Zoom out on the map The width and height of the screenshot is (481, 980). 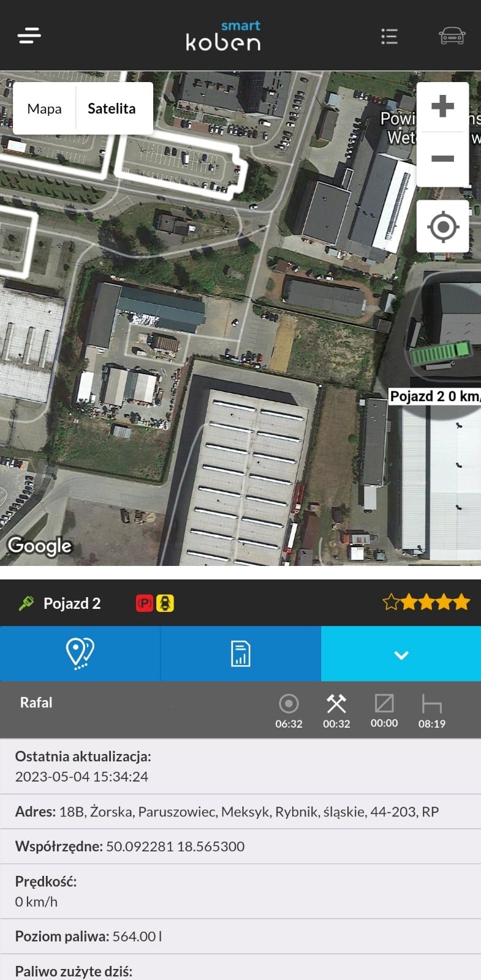click(442, 159)
